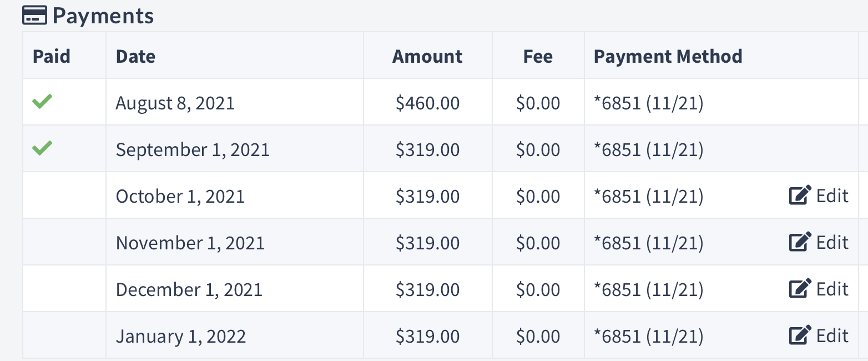Select the Amount column header
Viewport: 868px width, 361px height.
(x=427, y=57)
